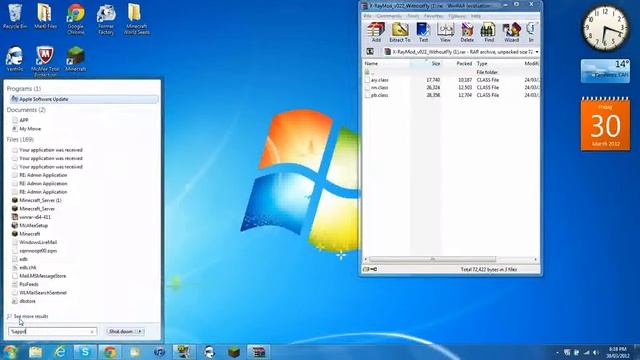Open the Options menu in WinRAR
The width and height of the screenshot is (640, 360).
pyautogui.click(x=457, y=16)
